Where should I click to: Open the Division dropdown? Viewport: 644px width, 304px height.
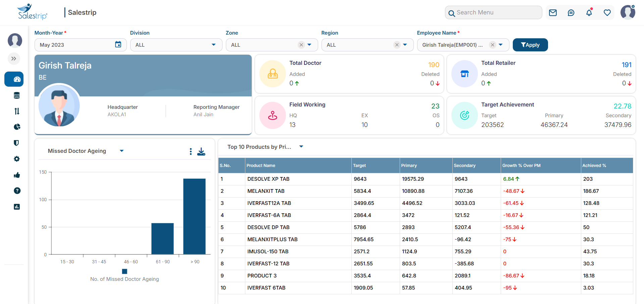click(x=213, y=44)
